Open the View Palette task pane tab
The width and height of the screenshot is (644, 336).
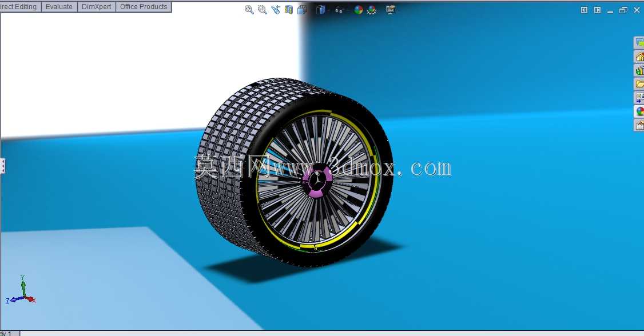coord(639,97)
